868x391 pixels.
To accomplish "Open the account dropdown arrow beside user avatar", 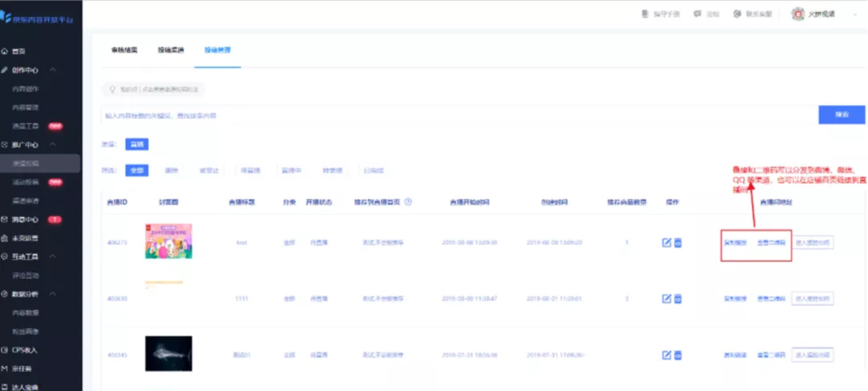I will coord(855,15).
